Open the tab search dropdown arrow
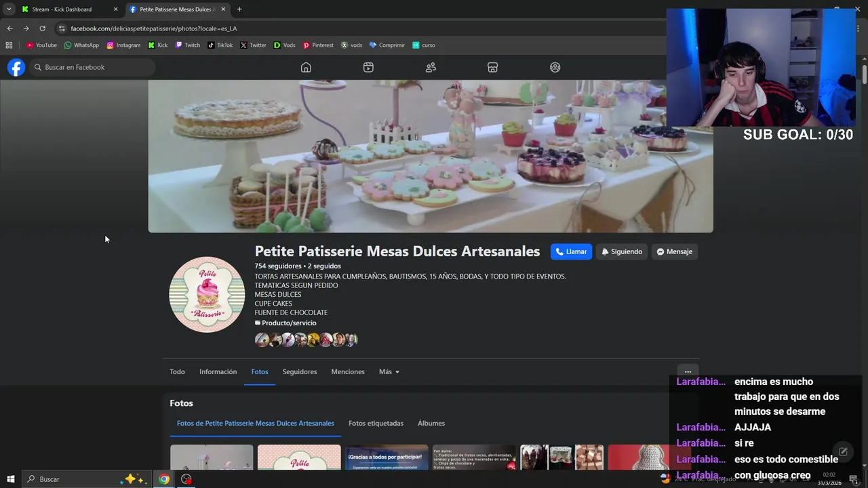Viewport: 868px width, 488px height. click(9, 9)
